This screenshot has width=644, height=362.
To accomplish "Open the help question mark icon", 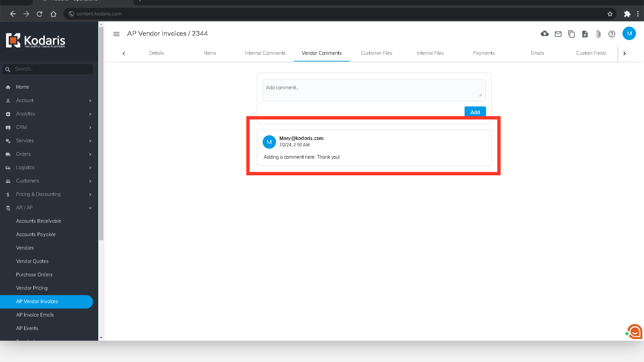I will pos(611,34).
